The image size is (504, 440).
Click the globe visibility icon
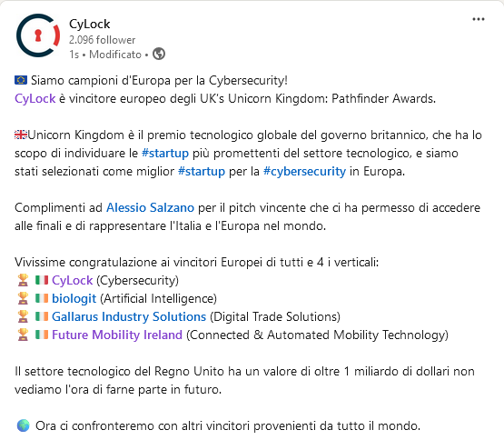159,54
